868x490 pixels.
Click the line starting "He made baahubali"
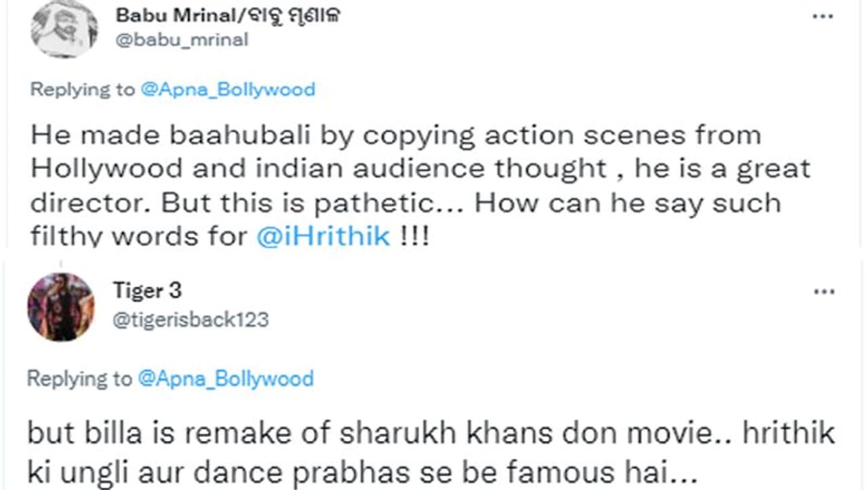(395, 135)
